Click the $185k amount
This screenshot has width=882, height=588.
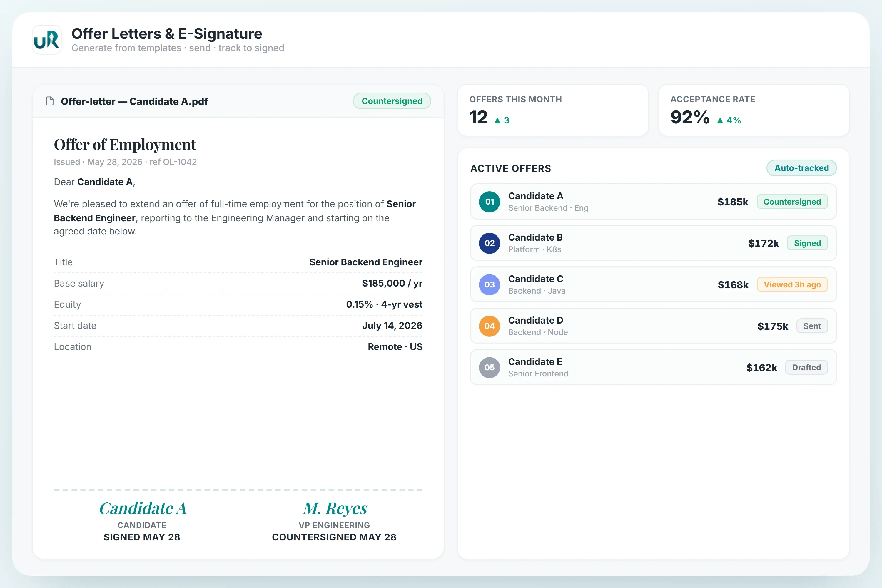click(733, 202)
